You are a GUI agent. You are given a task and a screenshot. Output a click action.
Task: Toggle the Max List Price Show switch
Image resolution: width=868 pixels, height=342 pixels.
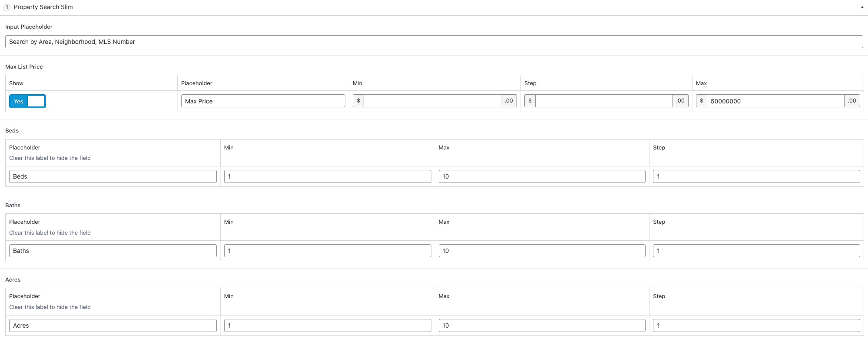click(x=27, y=101)
